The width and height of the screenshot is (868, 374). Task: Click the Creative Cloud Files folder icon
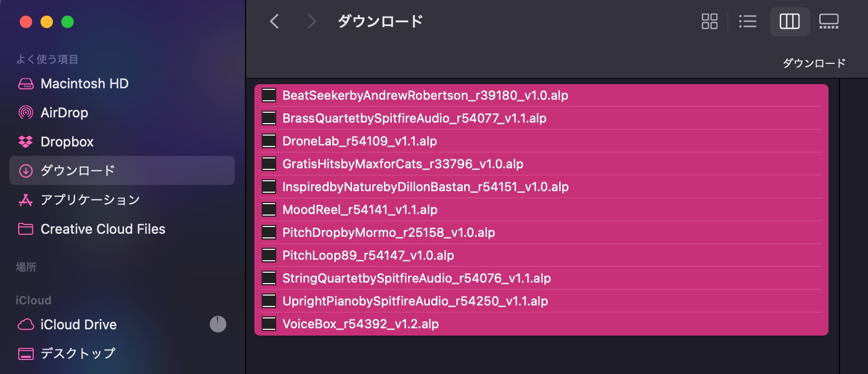[x=25, y=229]
